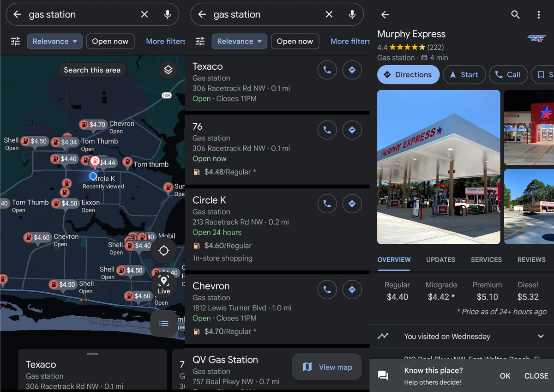This screenshot has width=554, height=392.
Task: Open the Relevance sorting dropdown
Action: click(54, 41)
